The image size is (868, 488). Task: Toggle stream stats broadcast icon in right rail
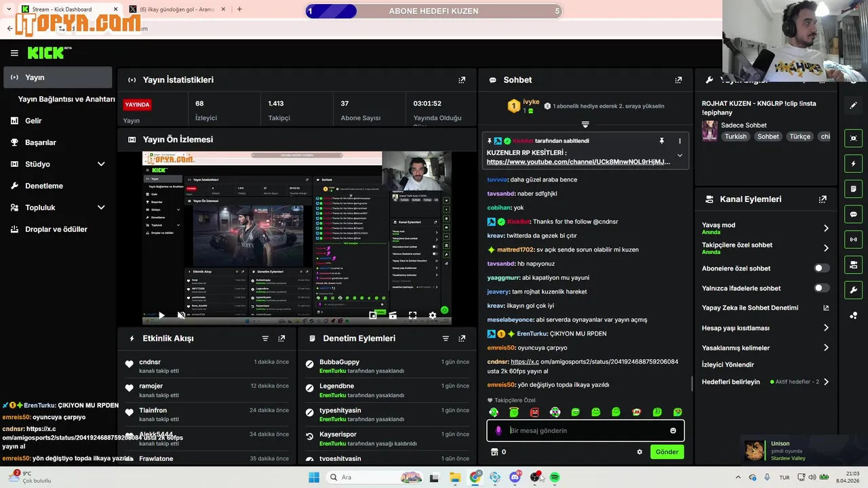[x=854, y=239]
